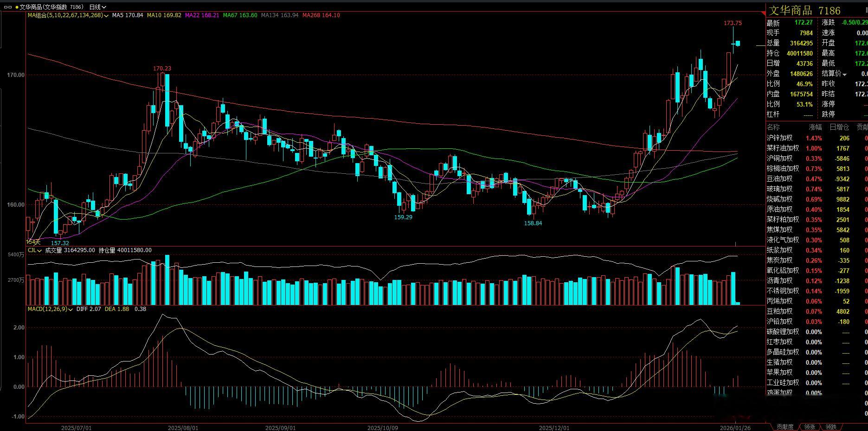
Task: Click the DIFF 2.07 readout
Action: 89,309
